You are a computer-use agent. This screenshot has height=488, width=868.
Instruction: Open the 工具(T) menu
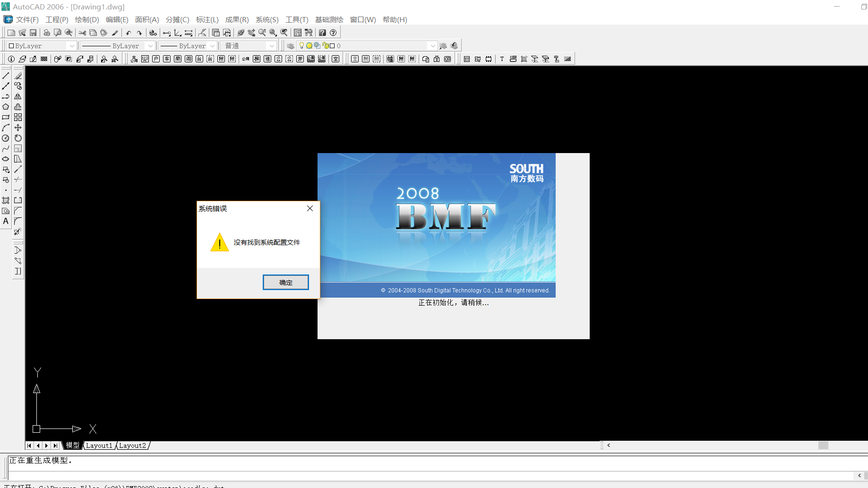click(297, 19)
